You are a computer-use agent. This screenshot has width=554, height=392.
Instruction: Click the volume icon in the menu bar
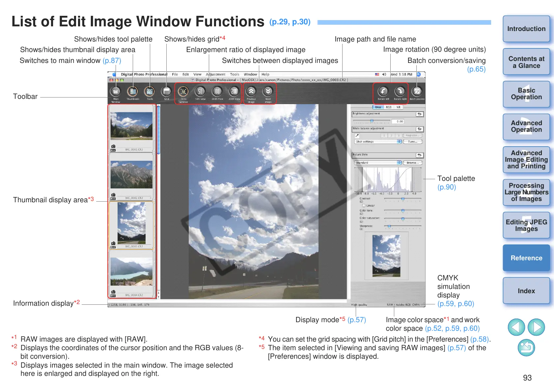pos(384,74)
